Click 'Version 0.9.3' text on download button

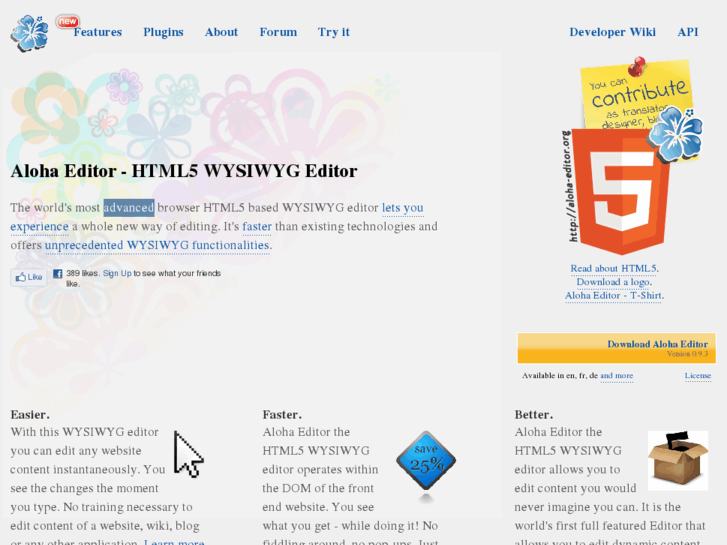click(687, 354)
